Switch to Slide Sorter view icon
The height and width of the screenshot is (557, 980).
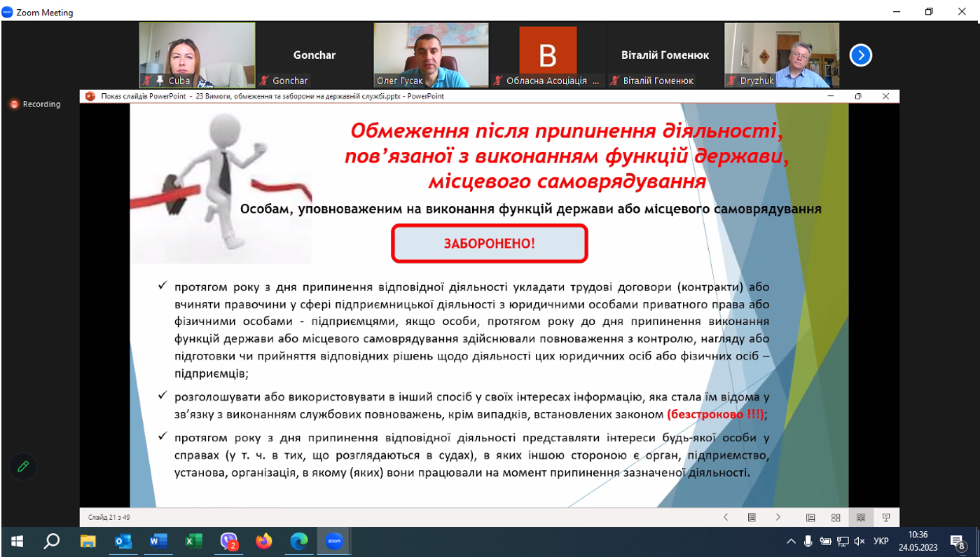pos(836,518)
